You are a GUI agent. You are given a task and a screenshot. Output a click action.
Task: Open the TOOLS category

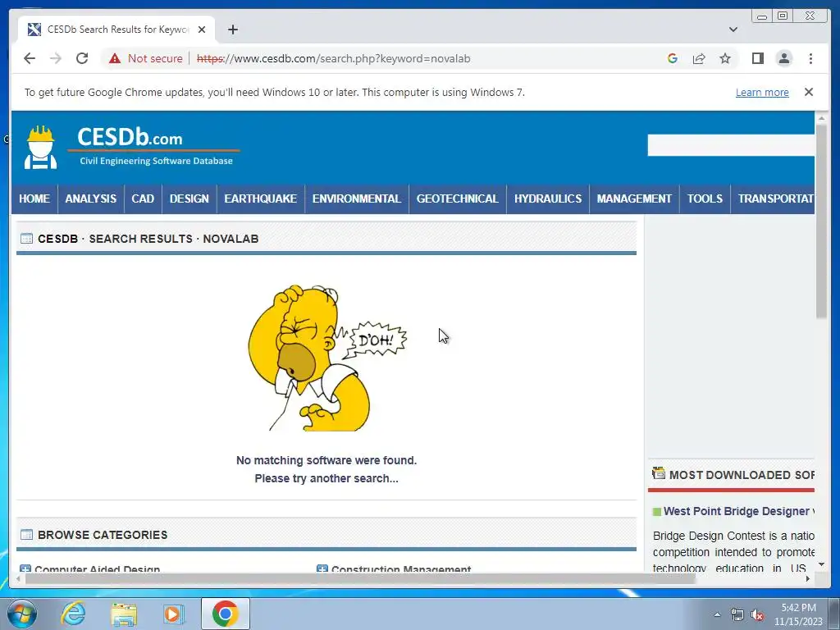click(705, 199)
